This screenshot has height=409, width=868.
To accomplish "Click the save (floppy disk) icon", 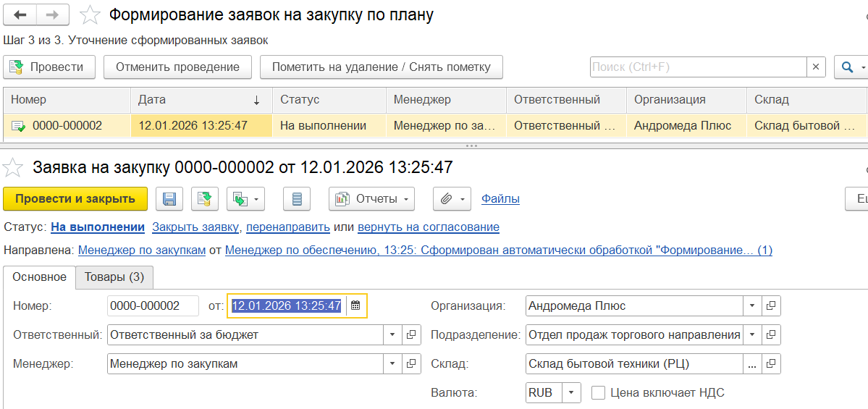I will 170,198.
